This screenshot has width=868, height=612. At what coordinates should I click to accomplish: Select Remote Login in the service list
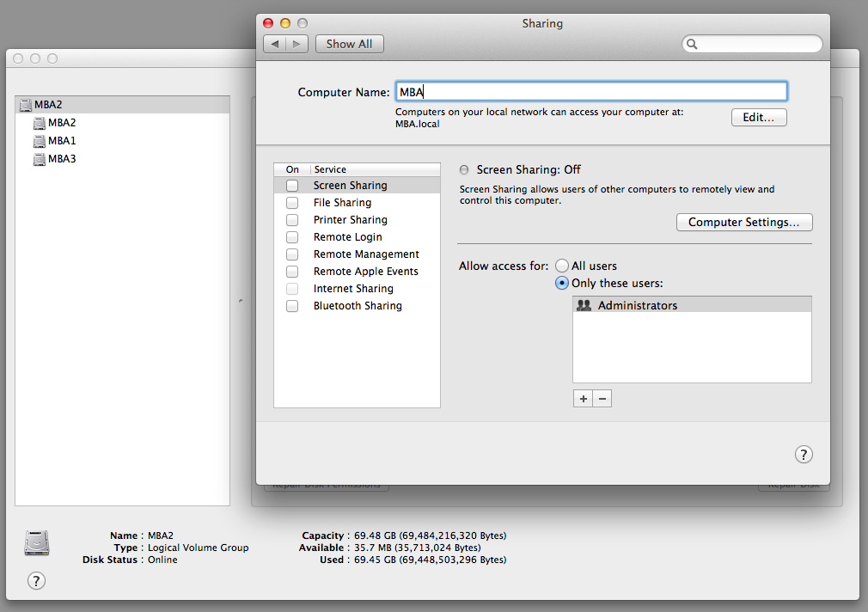point(357,237)
